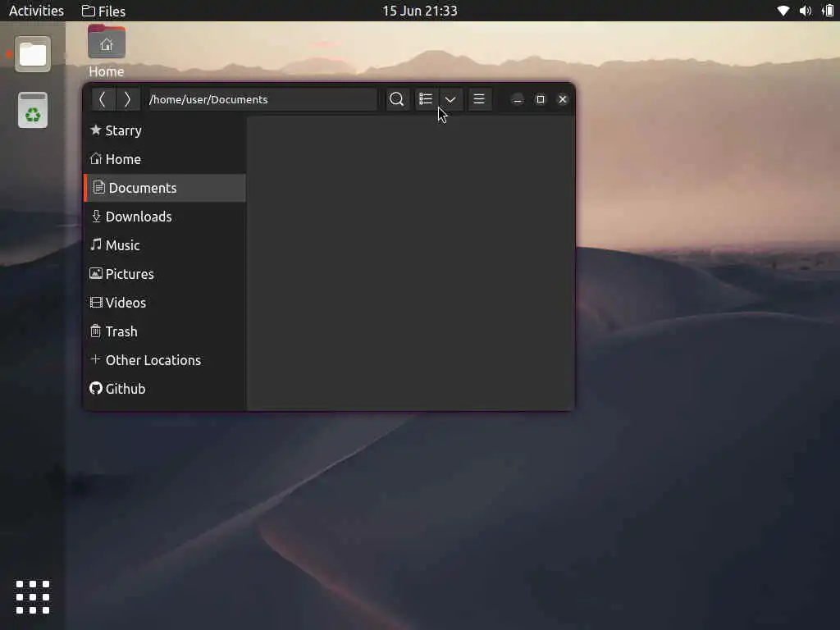Select Documents in the sidebar
The height and width of the screenshot is (630, 840).
click(165, 188)
